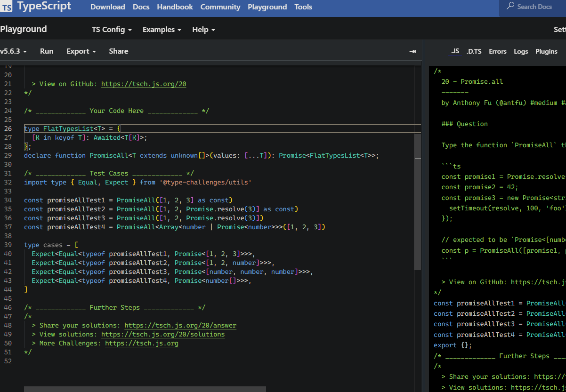Image resolution: width=566 pixels, height=392 pixels.
Task: Click the editor's horizontal scrollbar
Action: click(x=145, y=389)
